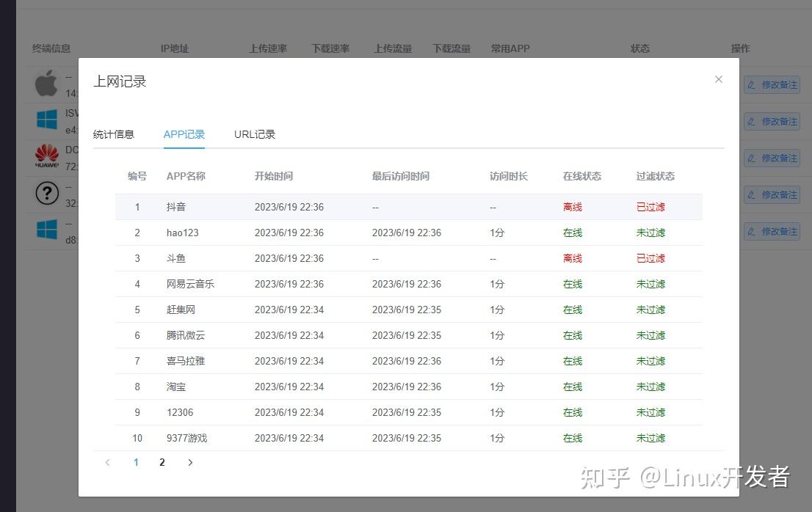Click the 抖音 app name cell
Viewport: 812px width, 512px height.
[176, 207]
